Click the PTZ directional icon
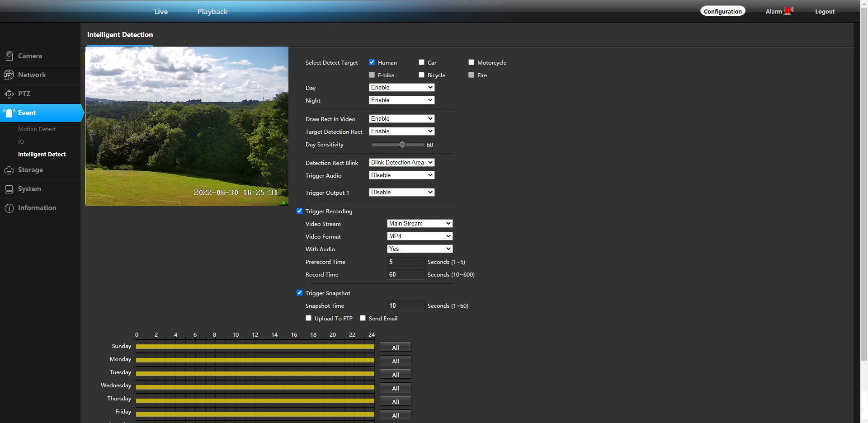Screen dimensions: 868x423 [x=9, y=94]
